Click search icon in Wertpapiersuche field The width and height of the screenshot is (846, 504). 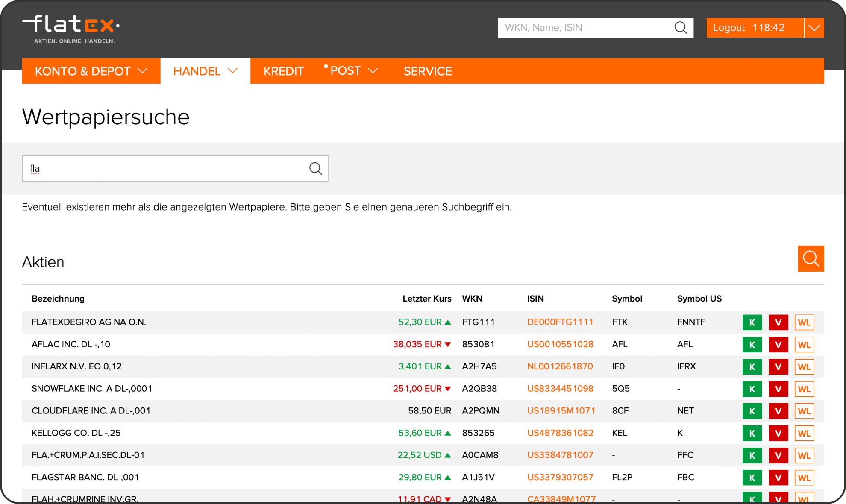tap(315, 169)
